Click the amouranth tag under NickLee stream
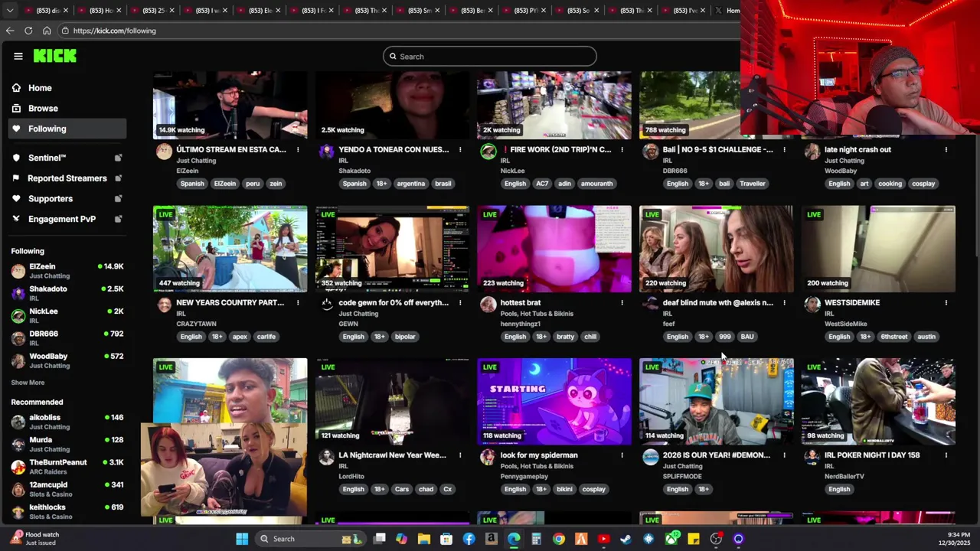 click(596, 184)
